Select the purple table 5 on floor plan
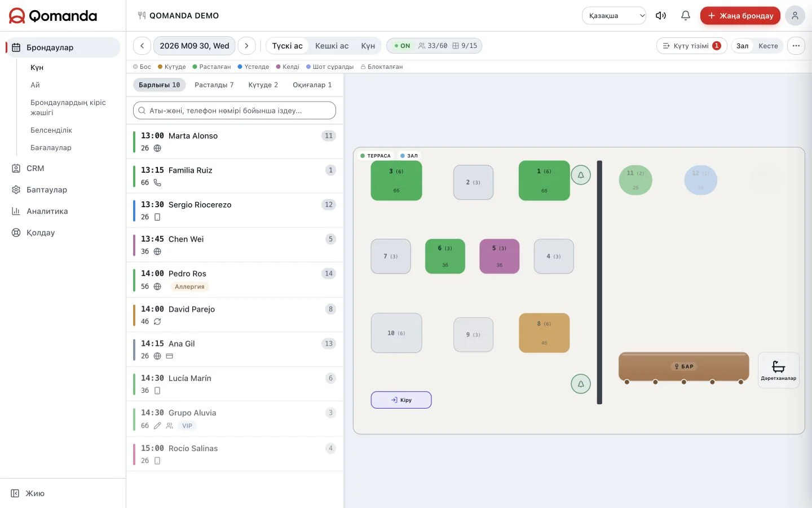The width and height of the screenshot is (812, 508). (x=499, y=256)
